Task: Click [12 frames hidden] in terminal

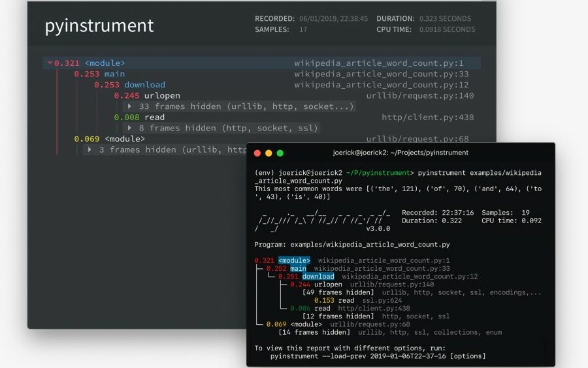Action: (338, 316)
